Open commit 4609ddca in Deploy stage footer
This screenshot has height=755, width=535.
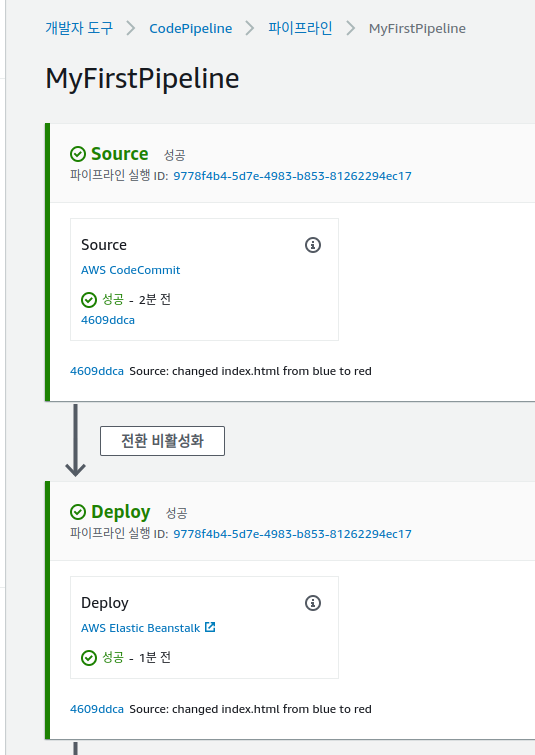pos(97,709)
